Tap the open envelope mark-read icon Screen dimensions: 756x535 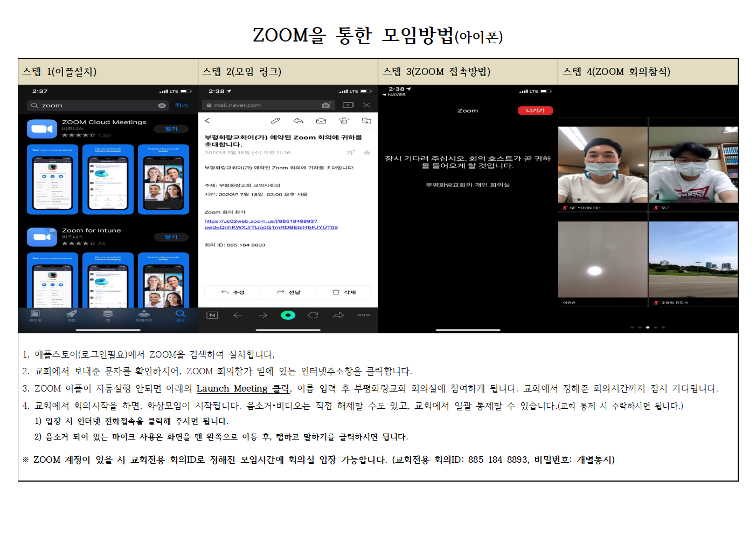pos(321,121)
